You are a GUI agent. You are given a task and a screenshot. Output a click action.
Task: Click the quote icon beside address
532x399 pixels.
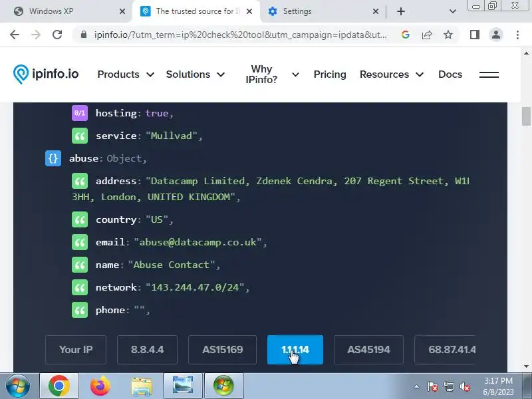point(80,181)
